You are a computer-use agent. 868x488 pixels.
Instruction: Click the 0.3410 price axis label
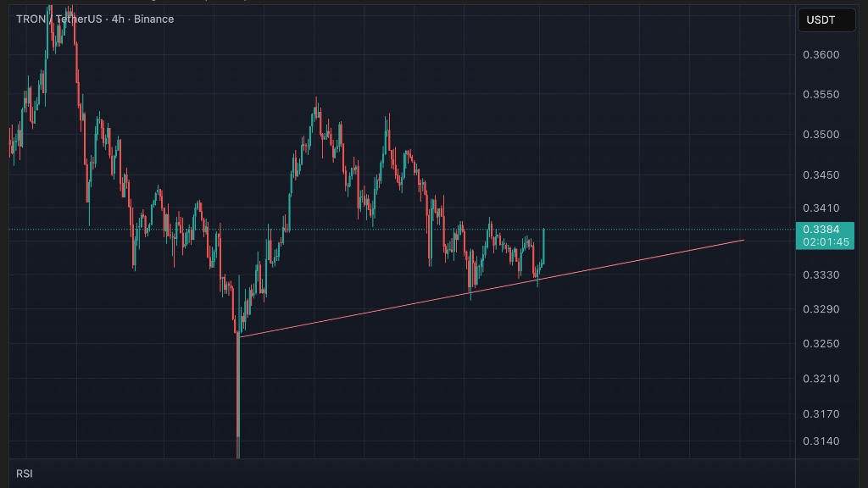[821, 208]
